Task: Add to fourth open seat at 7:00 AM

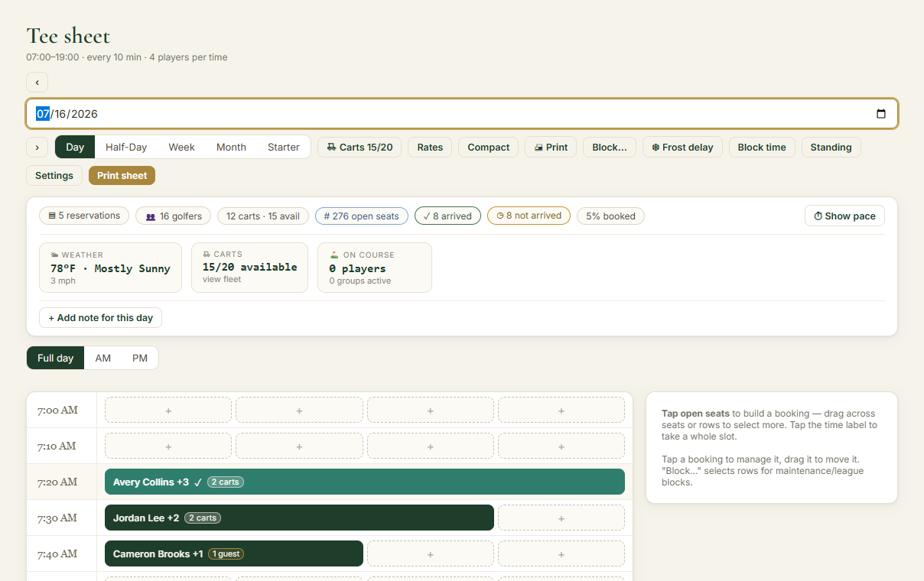Action: [x=561, y=411]
